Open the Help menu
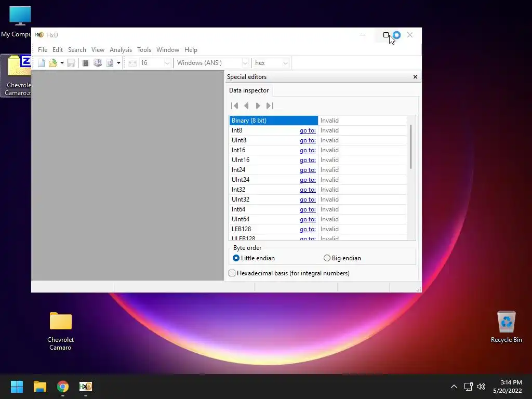This screenshot has width=532, height=399. [191, 50]
